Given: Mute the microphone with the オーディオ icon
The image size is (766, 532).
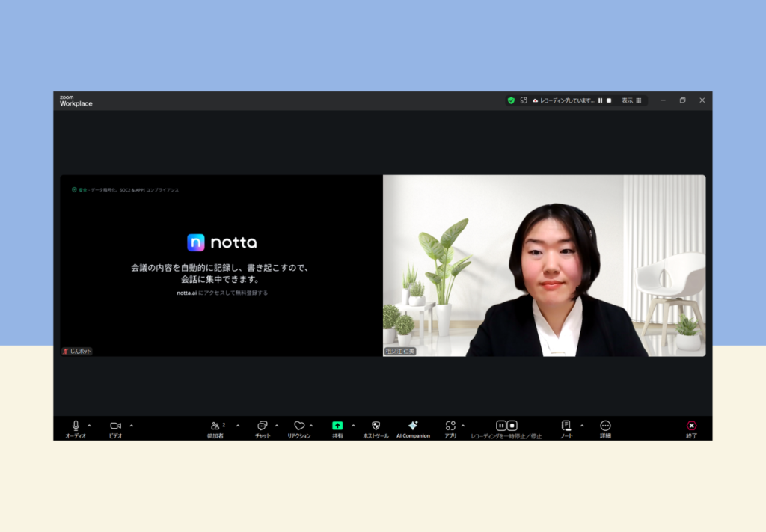Looking at the screenshot, I should click(76, 426).
